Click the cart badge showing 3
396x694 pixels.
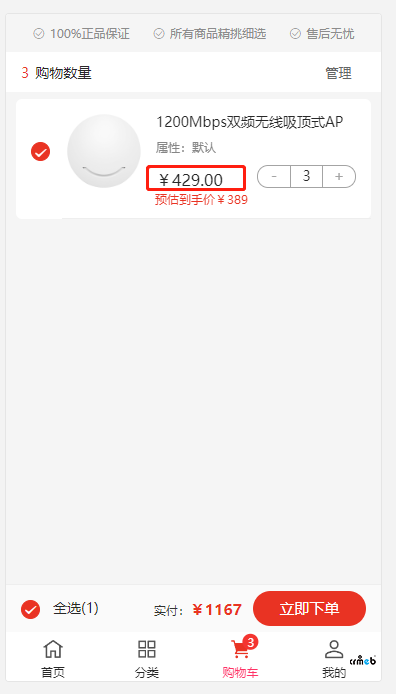[x=250, y=642]
